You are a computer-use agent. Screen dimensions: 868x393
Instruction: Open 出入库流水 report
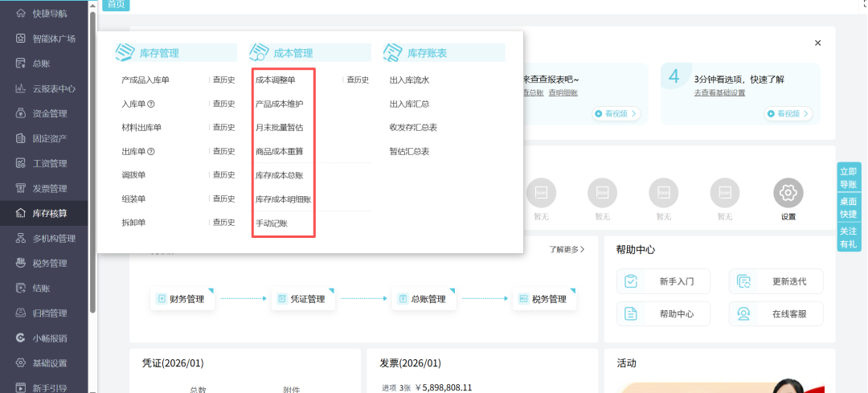click(409, 80)
